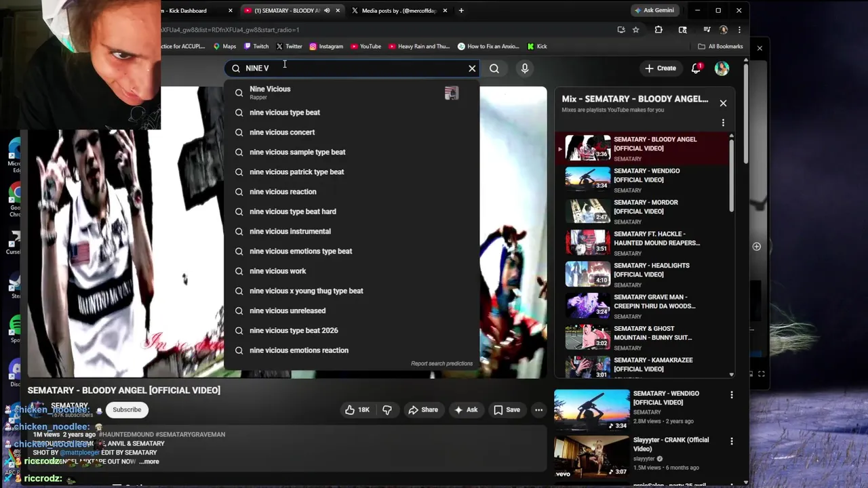Select the Nine Vicious Rapper suggestion
The height and width of the screenshot is (488, 868).
pos(351,93)
